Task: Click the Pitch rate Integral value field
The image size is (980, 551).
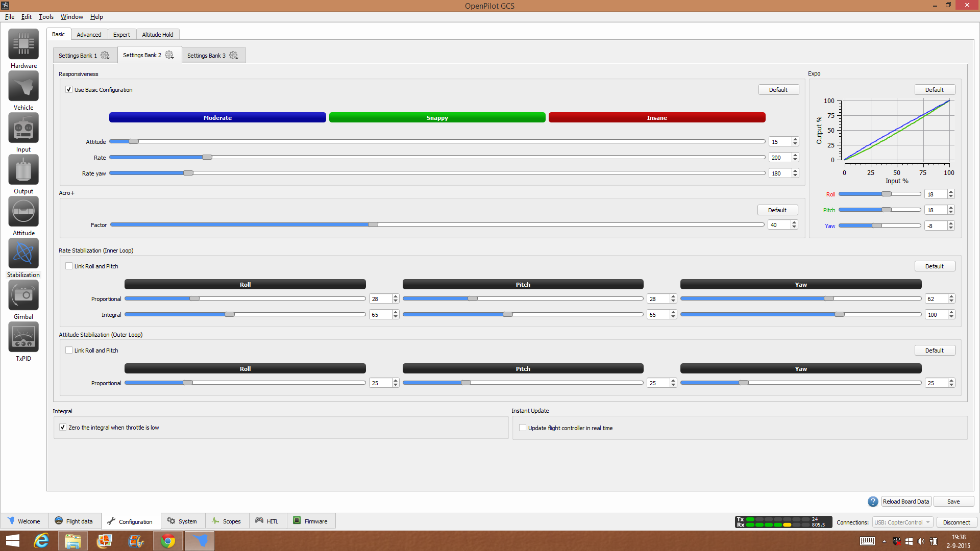Action: tap(658, 314)
